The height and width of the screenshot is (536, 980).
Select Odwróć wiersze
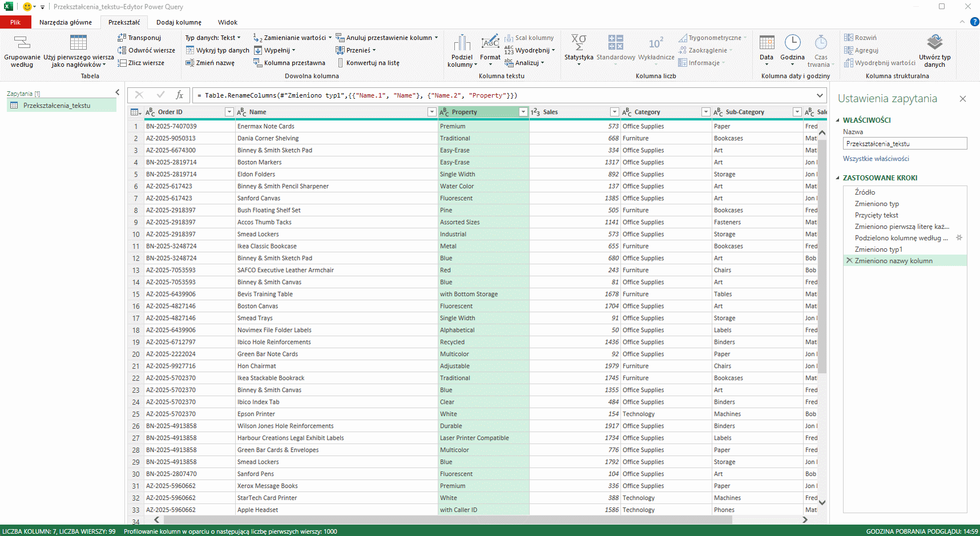[147, 50]
